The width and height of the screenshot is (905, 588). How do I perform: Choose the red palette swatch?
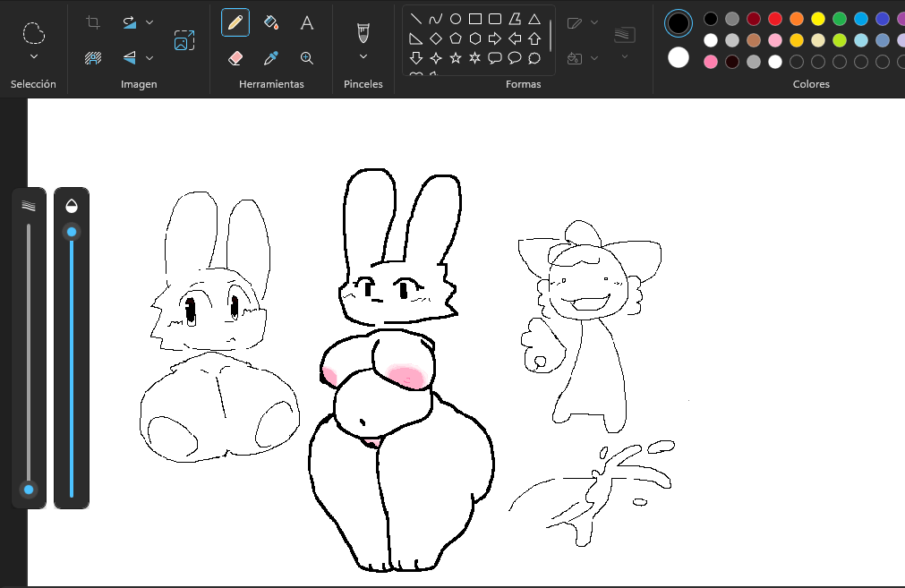pyautogui.click(x=775, y=19)
